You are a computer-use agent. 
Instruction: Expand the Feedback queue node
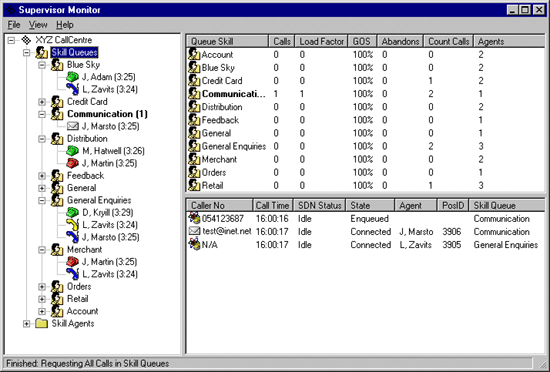[x=42, y=176]
